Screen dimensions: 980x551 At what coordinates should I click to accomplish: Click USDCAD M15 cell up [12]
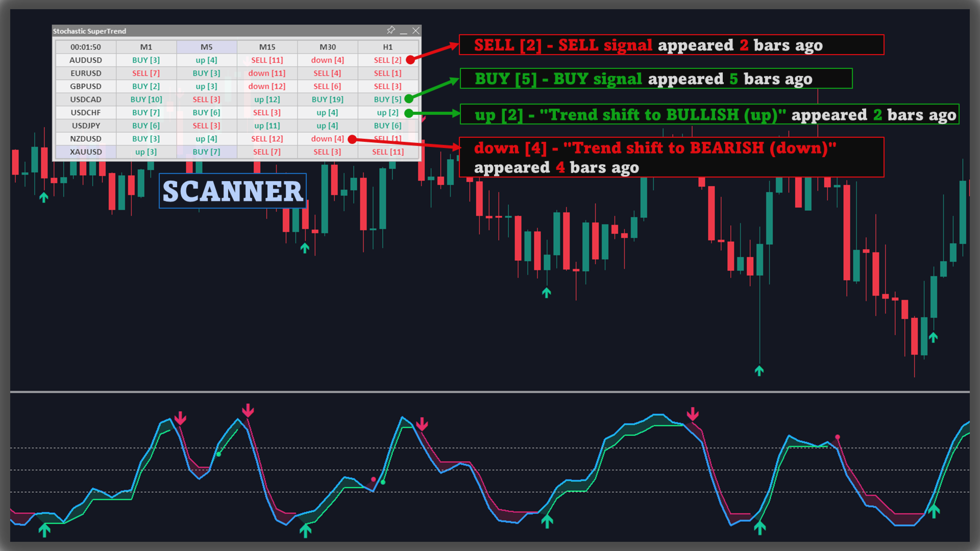(267, 99)
